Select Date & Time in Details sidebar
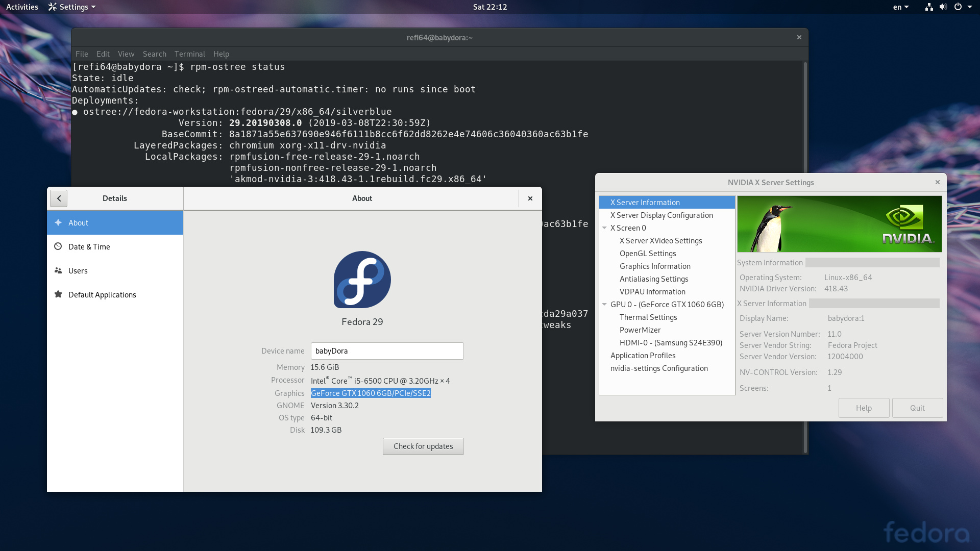The width and height of the screenshot is (980, 551). 115,246
